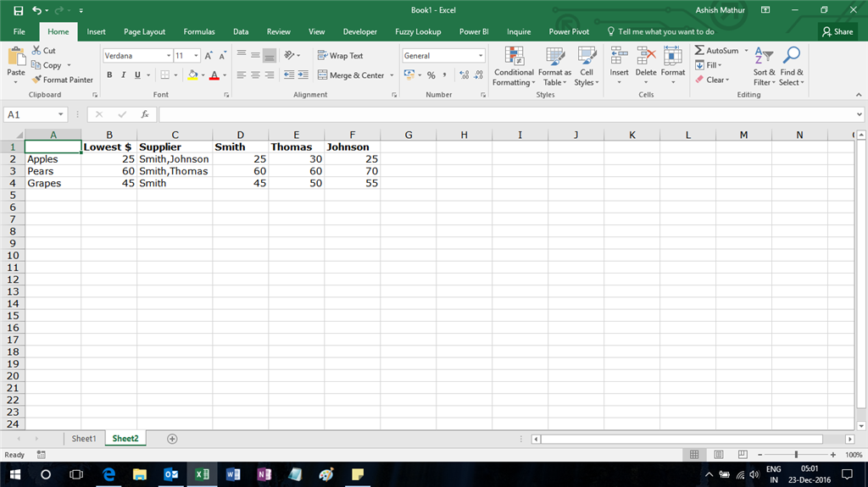Click the Insert Function fx icon
Screen dimensions: 868x487
[145, 114]
